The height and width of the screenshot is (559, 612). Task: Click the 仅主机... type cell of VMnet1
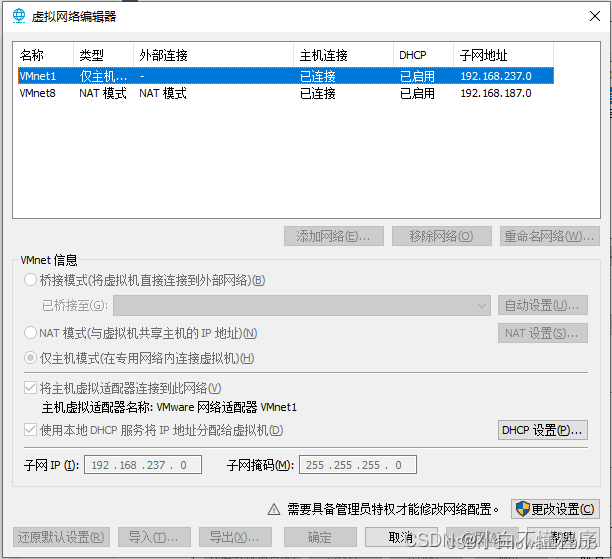pyautogui.click(x=103, y=76)
